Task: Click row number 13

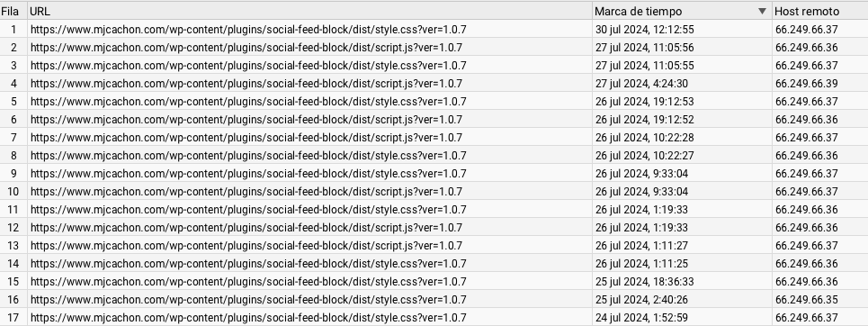Action: point(13,246)
